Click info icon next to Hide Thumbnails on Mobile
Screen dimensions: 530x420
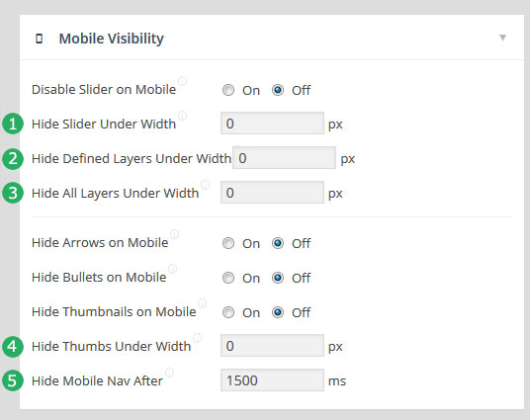[203, 303]
